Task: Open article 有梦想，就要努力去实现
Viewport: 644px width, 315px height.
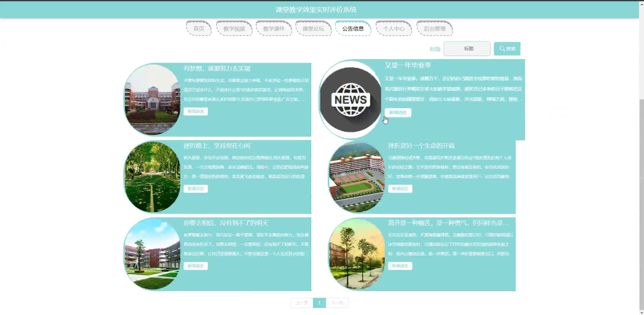Action: [217, 69]
